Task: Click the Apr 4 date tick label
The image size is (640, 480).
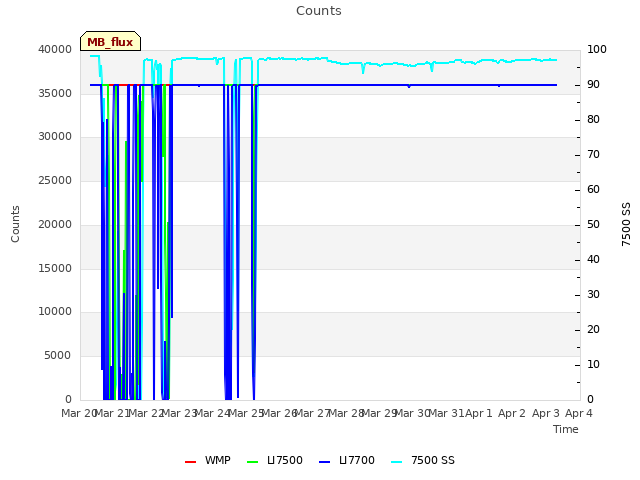Action: [579, 413]
